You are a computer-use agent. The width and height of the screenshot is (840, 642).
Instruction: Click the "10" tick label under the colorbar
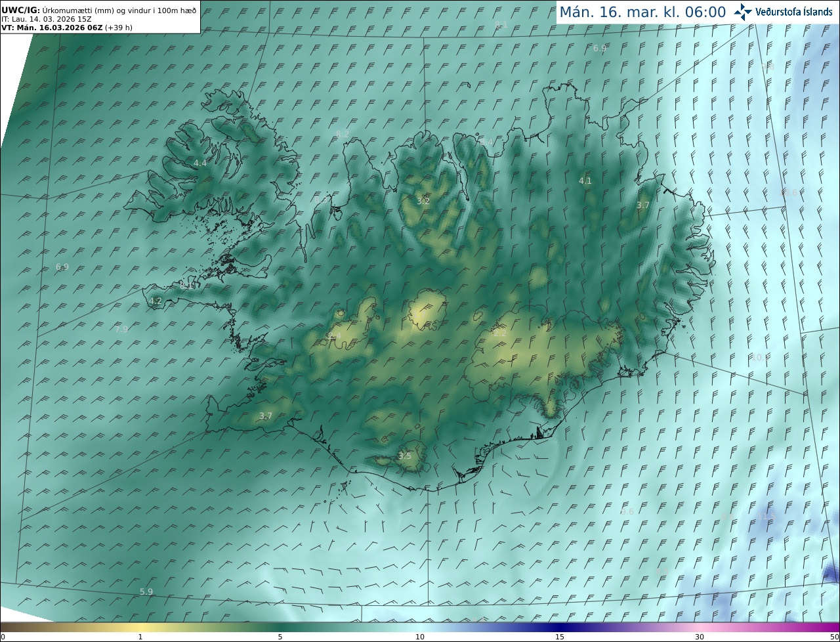pos(420,637)
